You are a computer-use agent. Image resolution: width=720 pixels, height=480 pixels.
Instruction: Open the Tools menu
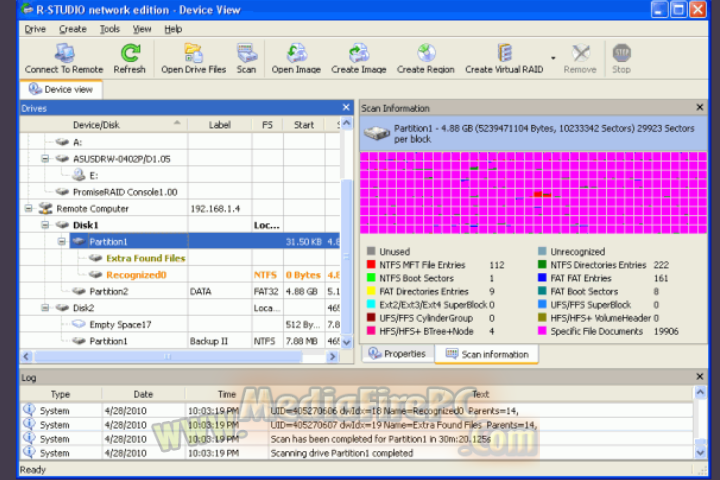click(110, 29)
